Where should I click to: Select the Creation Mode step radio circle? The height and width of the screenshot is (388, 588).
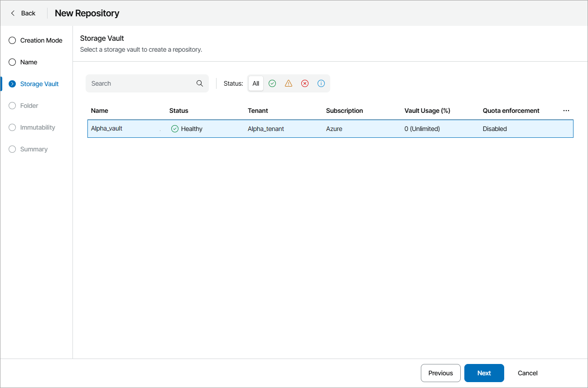tap(12, 40)
